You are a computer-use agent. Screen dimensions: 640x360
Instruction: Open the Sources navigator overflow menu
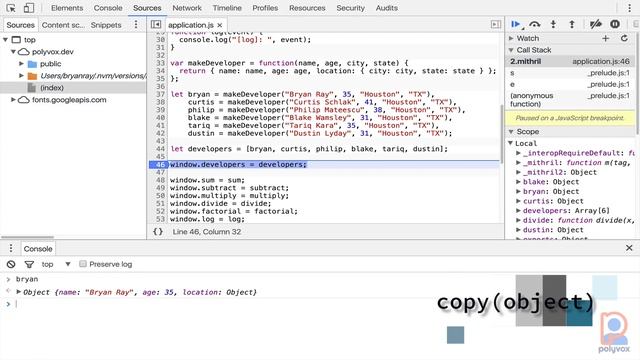[x=136, y=24]
